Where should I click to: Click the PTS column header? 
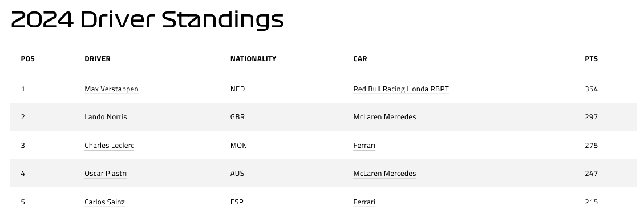(x=591, y=59)
